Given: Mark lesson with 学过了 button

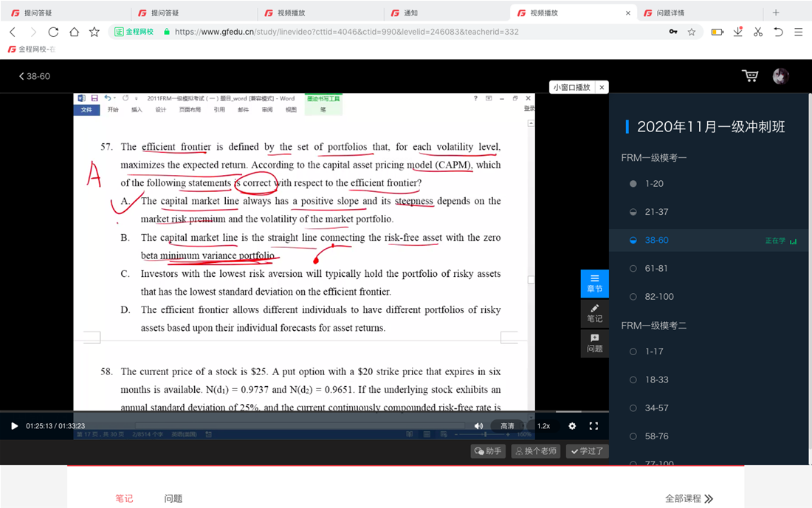Looking at the screenshot, I should point(587,451).
